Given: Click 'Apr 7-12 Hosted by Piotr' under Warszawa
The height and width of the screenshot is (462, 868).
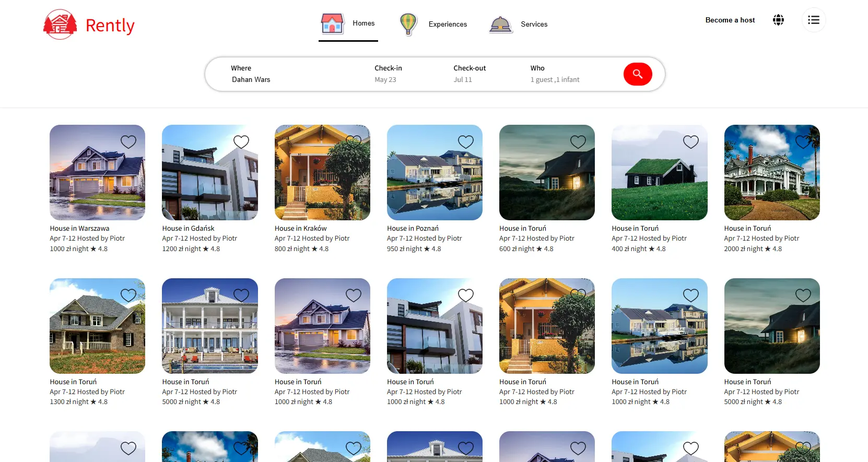Looking at the screenshot, I should (x=87, y=239).
